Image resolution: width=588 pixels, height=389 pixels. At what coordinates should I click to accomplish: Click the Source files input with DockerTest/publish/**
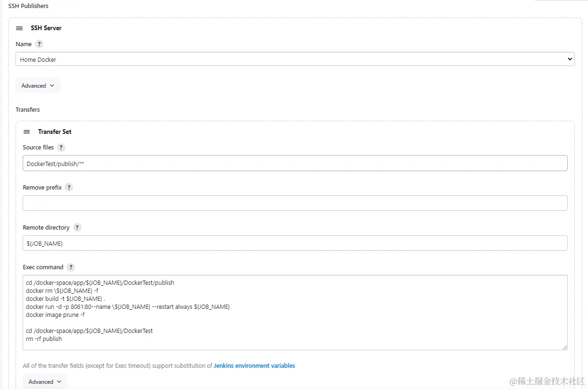(295, 163)
